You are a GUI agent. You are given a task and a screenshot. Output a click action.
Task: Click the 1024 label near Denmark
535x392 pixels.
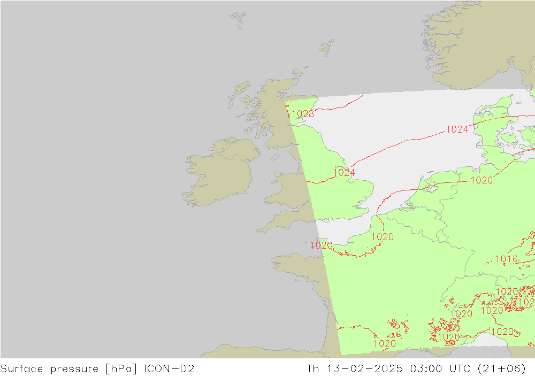coord(457,129)
